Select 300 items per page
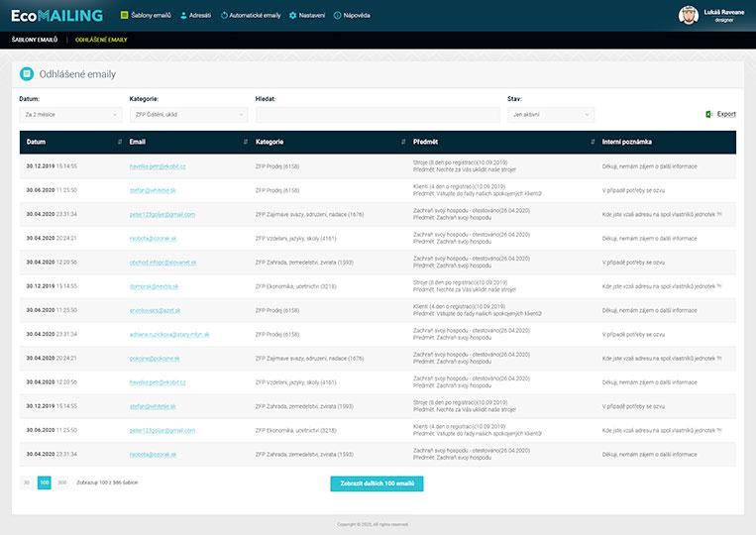 [61, 482]
